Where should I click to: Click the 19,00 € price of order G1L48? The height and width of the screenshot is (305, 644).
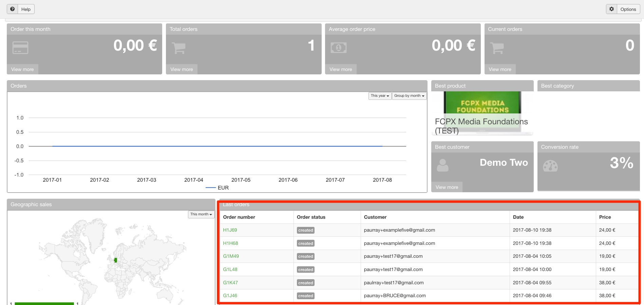[607, 269]
